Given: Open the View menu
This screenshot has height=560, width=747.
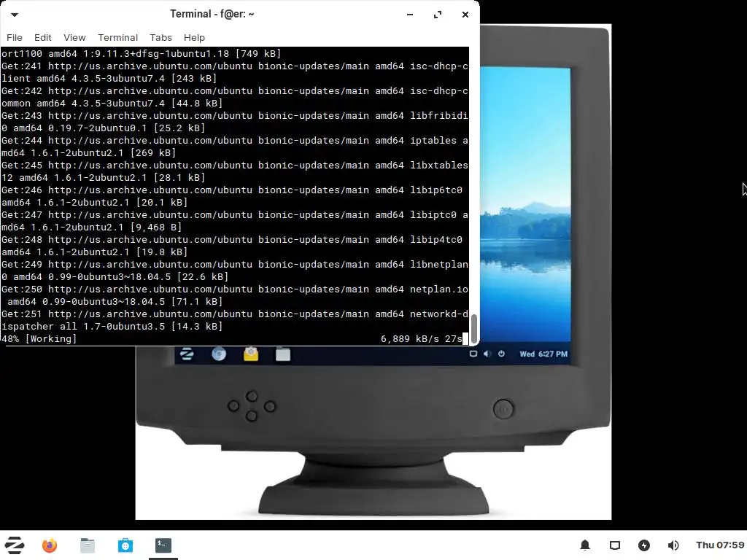Looking at the screenshot, I should point(74,38).
